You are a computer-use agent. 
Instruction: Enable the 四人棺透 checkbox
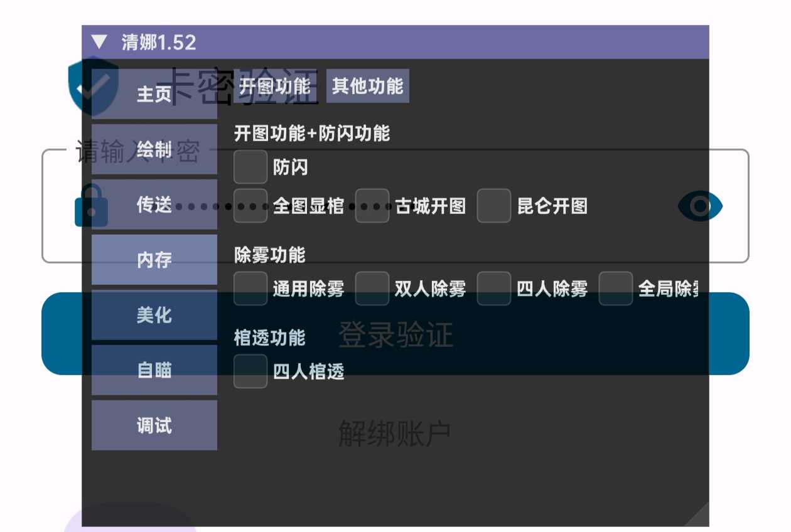tap(250, 371)
